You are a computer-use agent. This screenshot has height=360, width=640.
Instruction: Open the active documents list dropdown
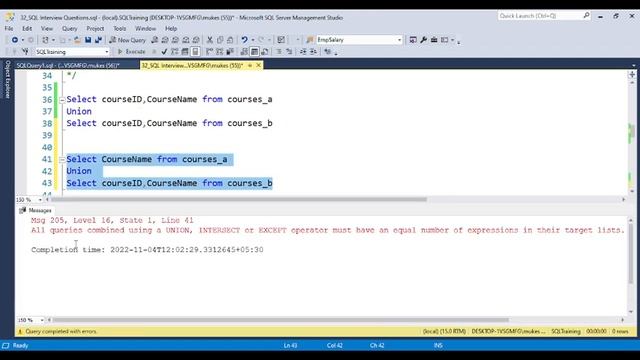(633, 65)
